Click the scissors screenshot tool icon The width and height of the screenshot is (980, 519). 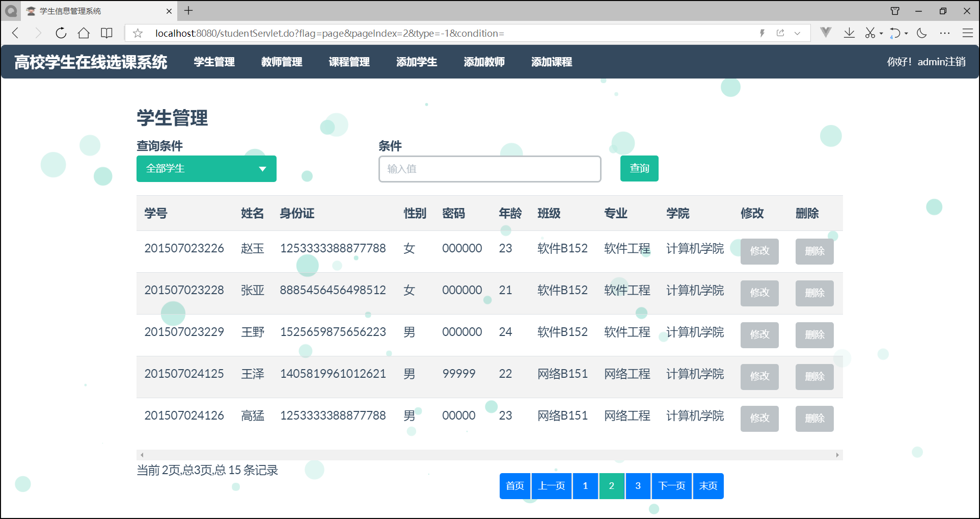(870, 33)
